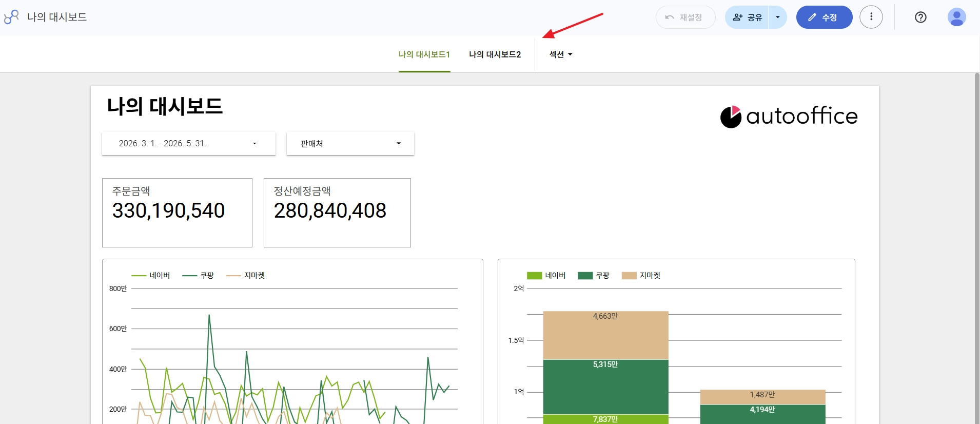Click the 4,663만 bar segment

(606, 335)
